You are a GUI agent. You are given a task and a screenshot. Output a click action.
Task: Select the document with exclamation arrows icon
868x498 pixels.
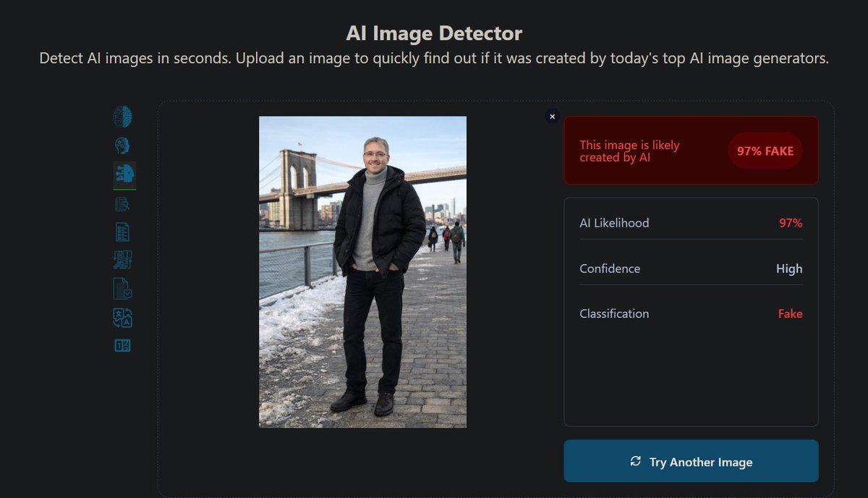point(122,260)
